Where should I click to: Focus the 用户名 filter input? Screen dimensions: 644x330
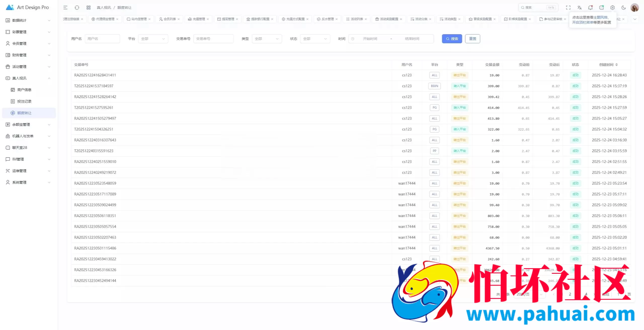(x=102, y=39)
